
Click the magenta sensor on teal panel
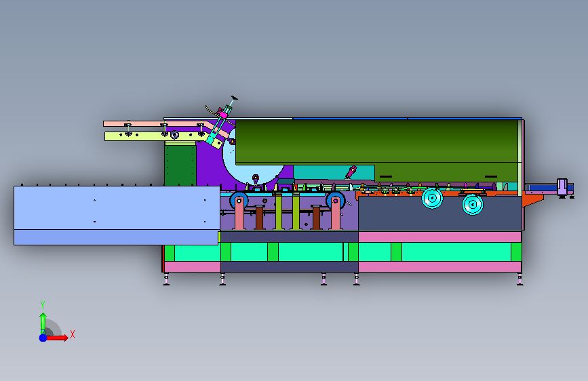click(x=351, y=172)
